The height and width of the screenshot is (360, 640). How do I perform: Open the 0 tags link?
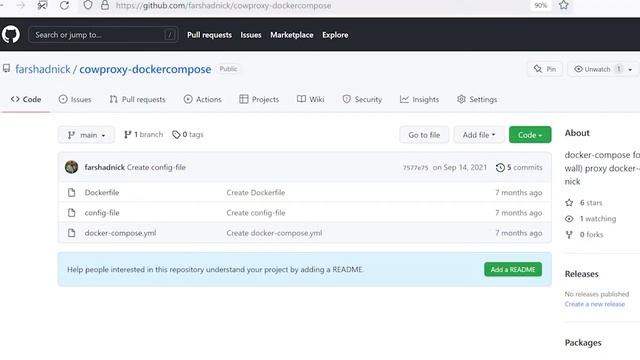click(x=188, y=135)
